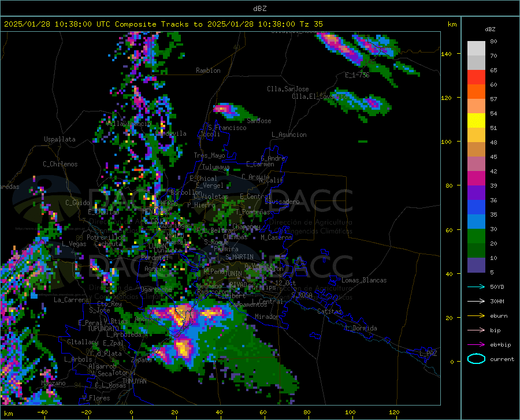Select the light gray swatch below 80 dBZ
The image size is (520, 420).
point(476,49)
